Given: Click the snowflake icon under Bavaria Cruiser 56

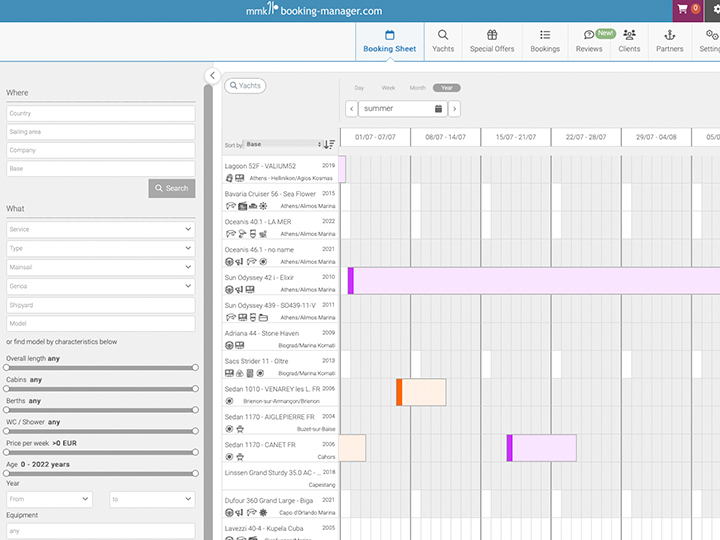Looking at the screenshot, I should tap(263, 206).
